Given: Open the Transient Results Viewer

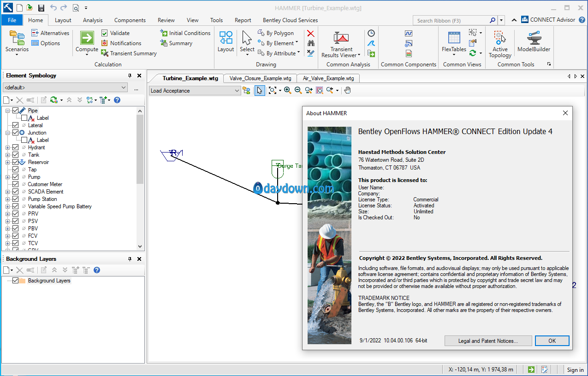Looking at the screenshot, I should tap(341, 44).
